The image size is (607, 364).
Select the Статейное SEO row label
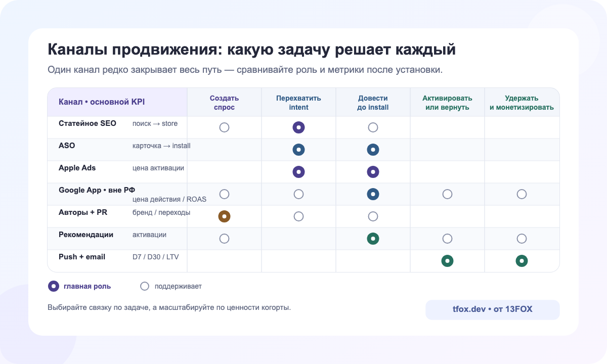pos(88,123)
